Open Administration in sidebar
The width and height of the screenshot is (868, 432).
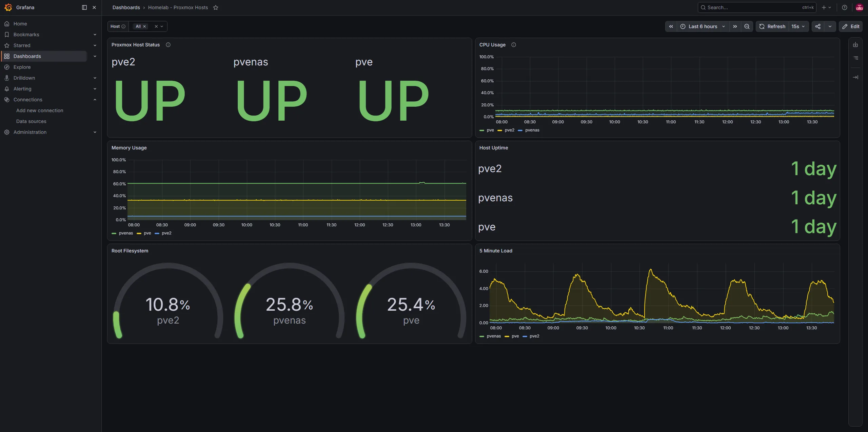point(30,132)
